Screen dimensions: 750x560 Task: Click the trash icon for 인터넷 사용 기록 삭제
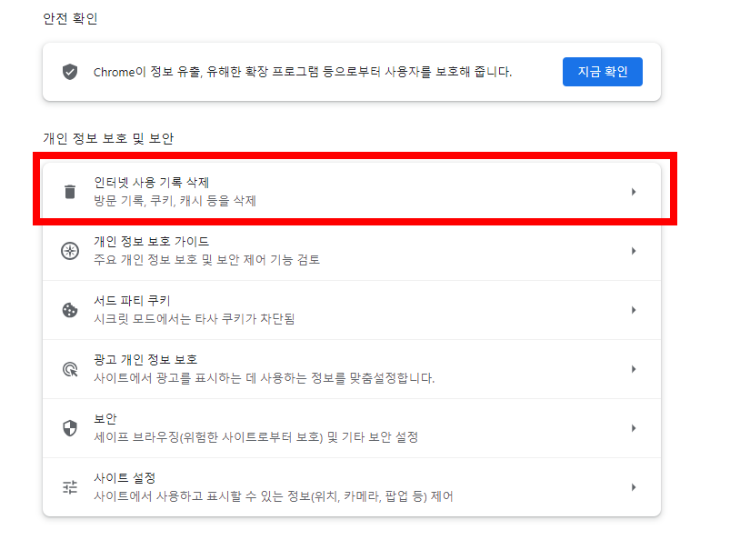coord(71,190)
